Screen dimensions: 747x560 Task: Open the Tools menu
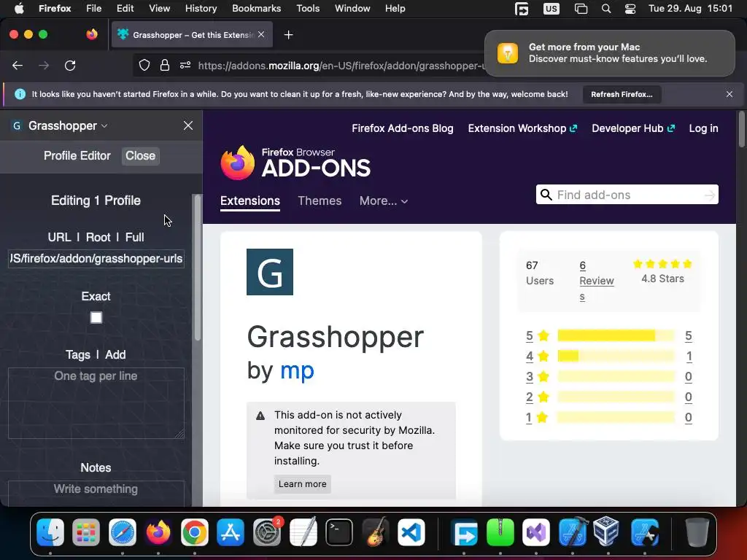tap(308, 8)
